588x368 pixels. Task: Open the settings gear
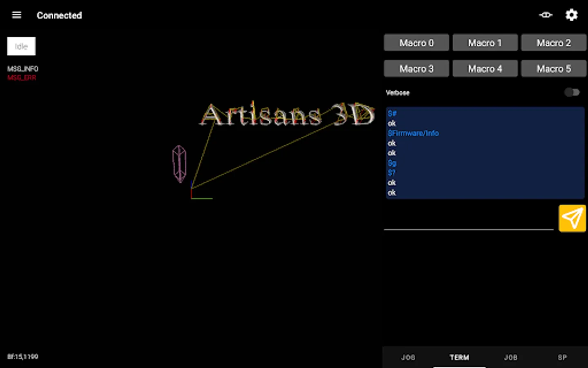(x=571, y=15)
